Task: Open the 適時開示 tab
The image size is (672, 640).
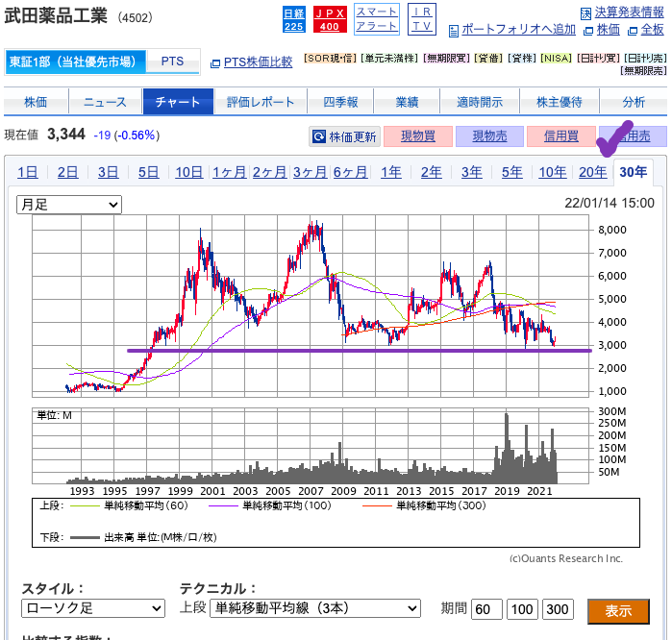Action: (x=480, y=102)
